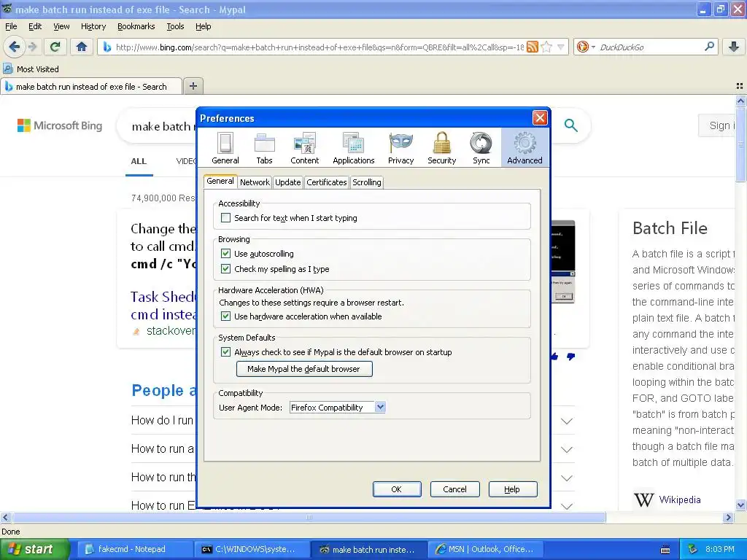Click the search magnifier in DuckDuckGo box
This screenshot has height=560, width=747.
tap(709, 46)
